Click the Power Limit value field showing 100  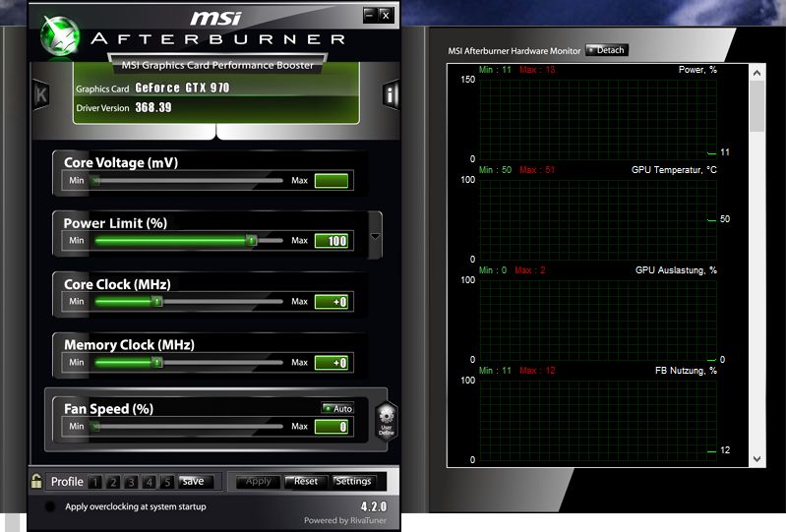point(332,241)
